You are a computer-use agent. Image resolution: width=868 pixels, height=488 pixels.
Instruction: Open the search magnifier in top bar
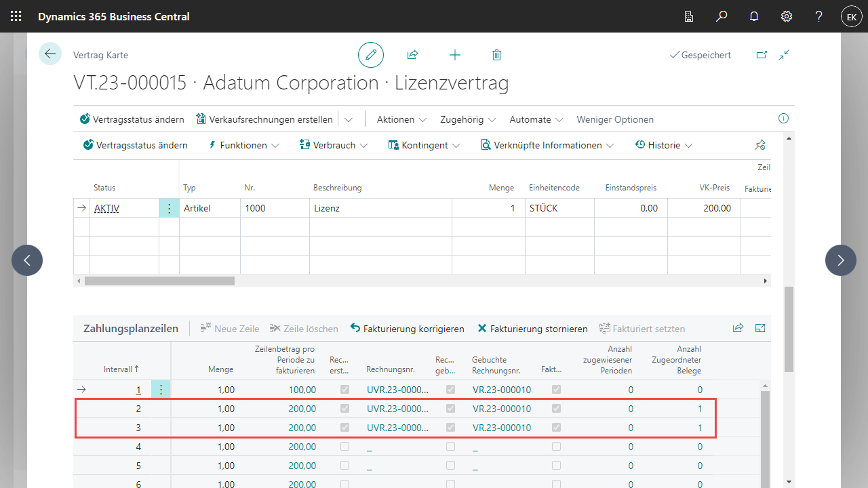(x=722, y=16)
